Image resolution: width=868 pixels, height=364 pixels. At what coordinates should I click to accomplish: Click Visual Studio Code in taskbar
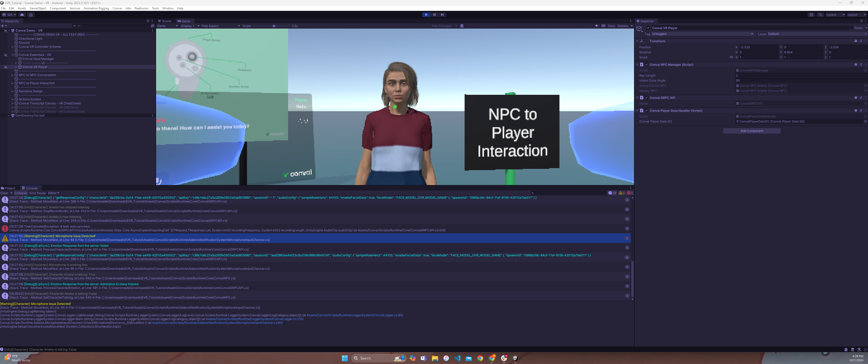coord(457,358)
